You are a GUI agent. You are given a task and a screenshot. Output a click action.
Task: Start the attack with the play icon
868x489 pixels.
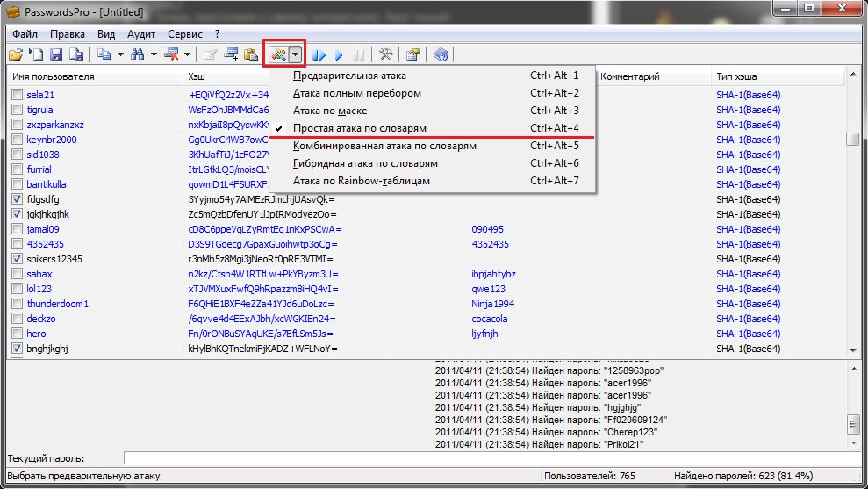(x=339, y=55)
